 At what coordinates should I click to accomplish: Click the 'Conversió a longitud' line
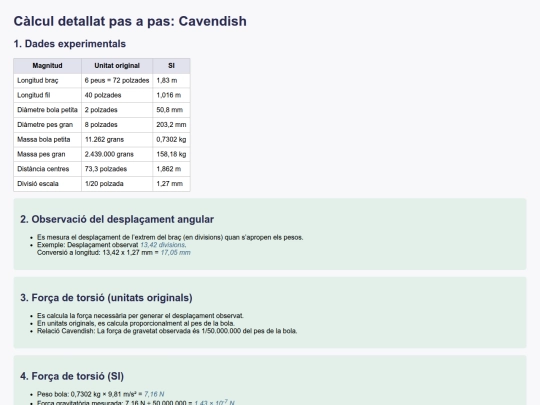point(114,253)
